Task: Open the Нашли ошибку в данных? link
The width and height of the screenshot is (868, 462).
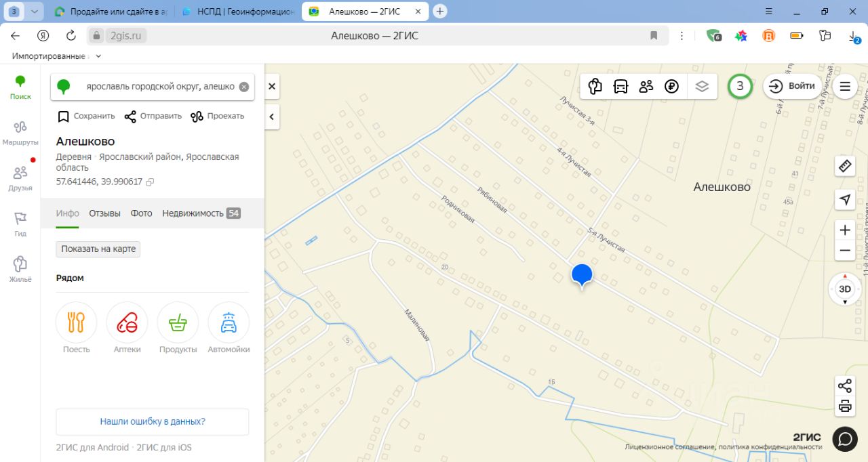Action: pos(153,421)
